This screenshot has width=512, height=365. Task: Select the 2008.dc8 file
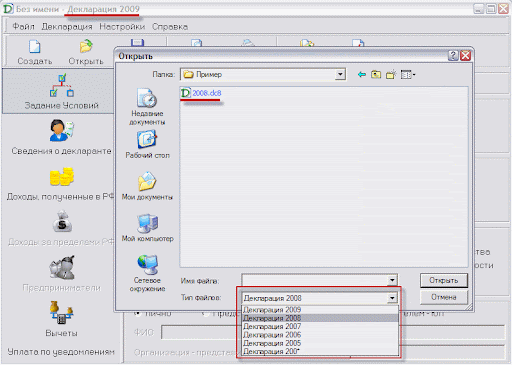201,93
